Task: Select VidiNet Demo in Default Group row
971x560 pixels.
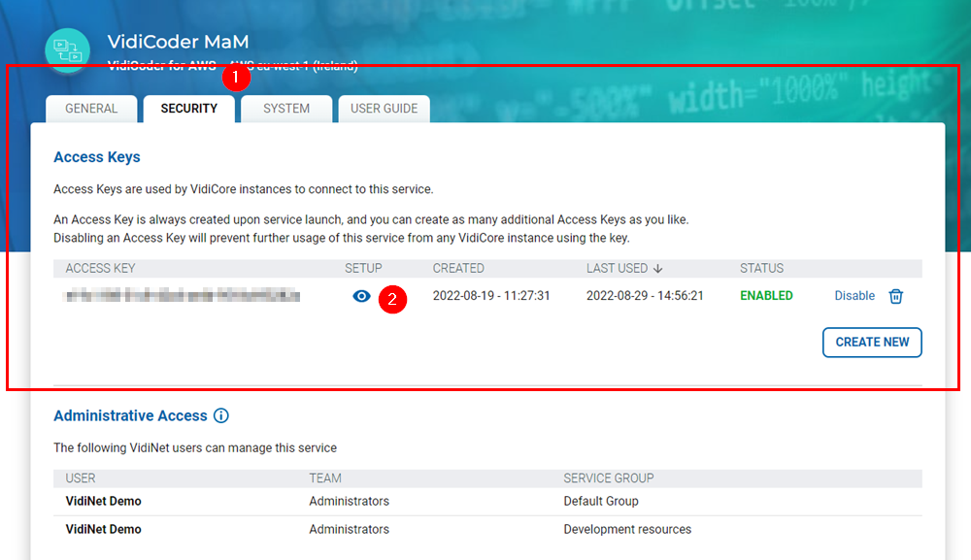Action: (x=103, y=502)
